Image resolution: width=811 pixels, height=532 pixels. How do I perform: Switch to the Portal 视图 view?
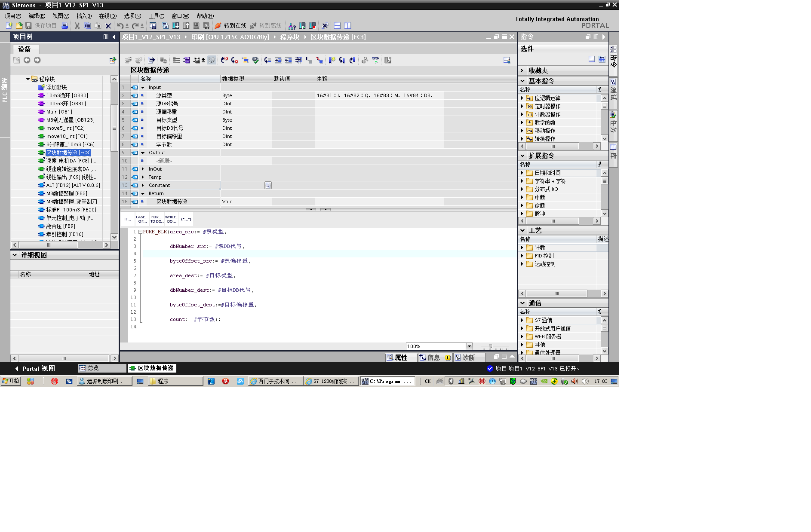(x=35, y=368)
